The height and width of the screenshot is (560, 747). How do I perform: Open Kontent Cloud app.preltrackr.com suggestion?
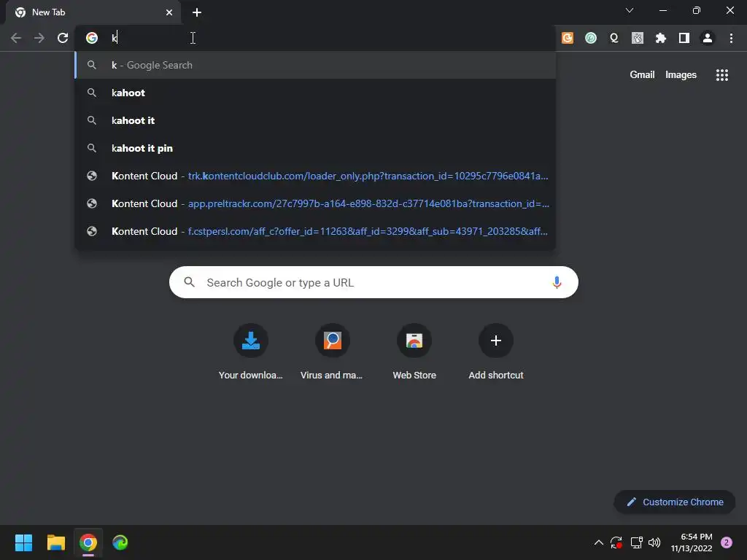(315, 203)
